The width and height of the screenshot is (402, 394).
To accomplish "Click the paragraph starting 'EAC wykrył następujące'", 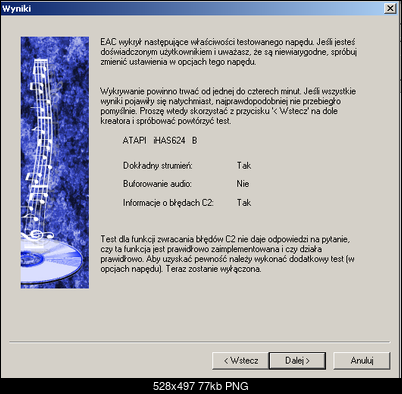I will [229, 52].
